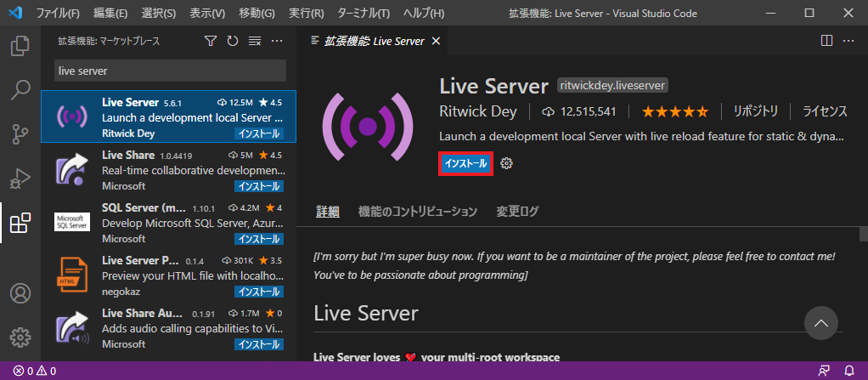The width and height of the screenshot is (868, 380).
Task: Click the Live Server manage gear icon
Action: point(506,163)
